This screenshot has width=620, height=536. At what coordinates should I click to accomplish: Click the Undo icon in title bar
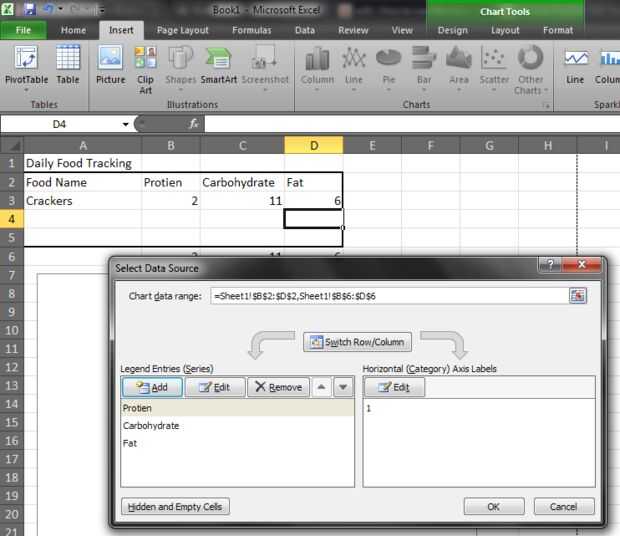48,9
